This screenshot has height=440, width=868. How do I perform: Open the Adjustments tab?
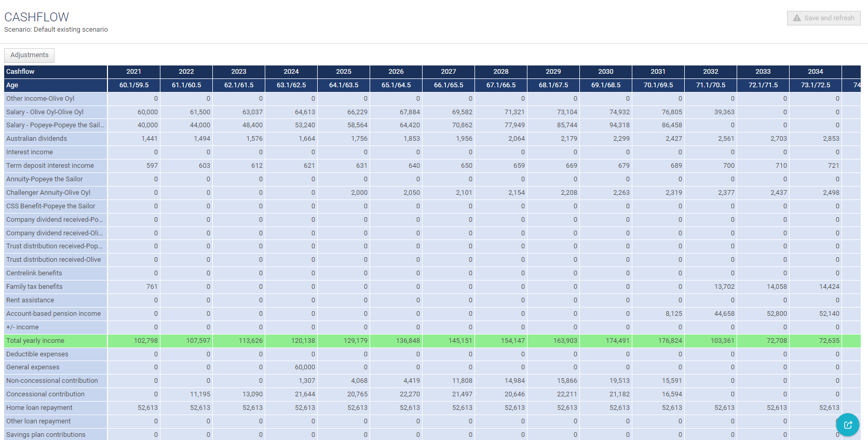29,55
